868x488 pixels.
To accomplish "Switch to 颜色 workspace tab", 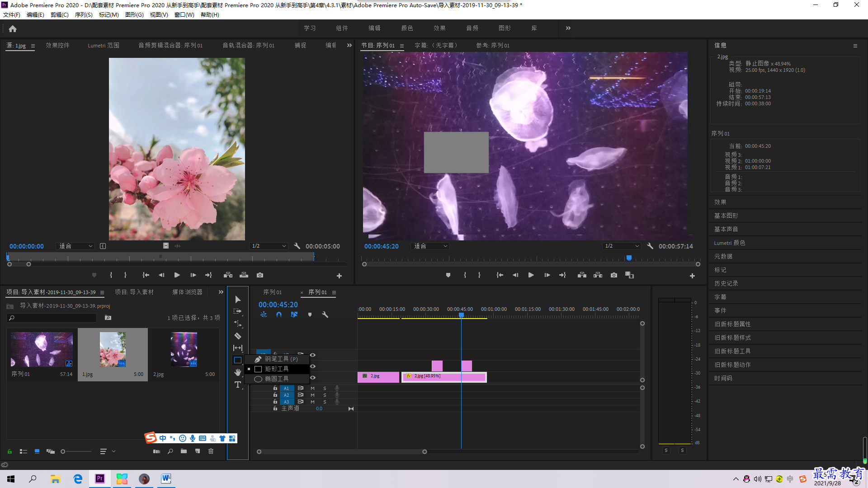I will pos(407,28).
